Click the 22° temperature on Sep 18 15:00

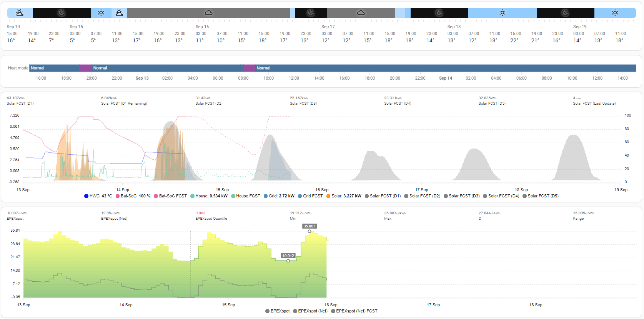514,40
